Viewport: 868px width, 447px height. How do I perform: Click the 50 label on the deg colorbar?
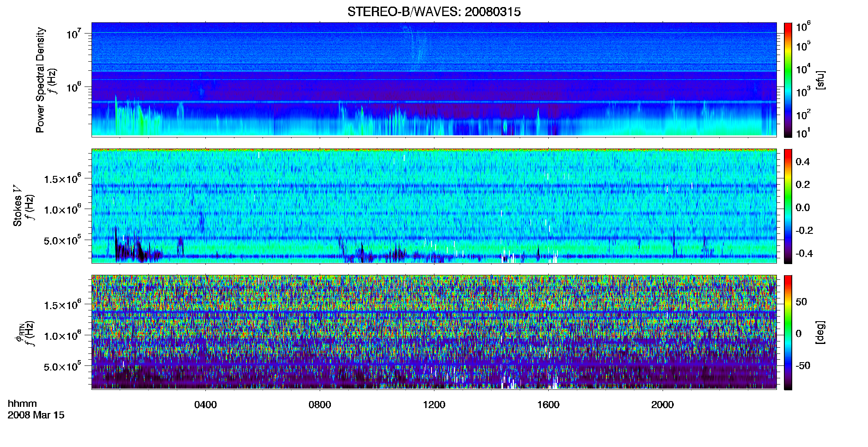801,302
